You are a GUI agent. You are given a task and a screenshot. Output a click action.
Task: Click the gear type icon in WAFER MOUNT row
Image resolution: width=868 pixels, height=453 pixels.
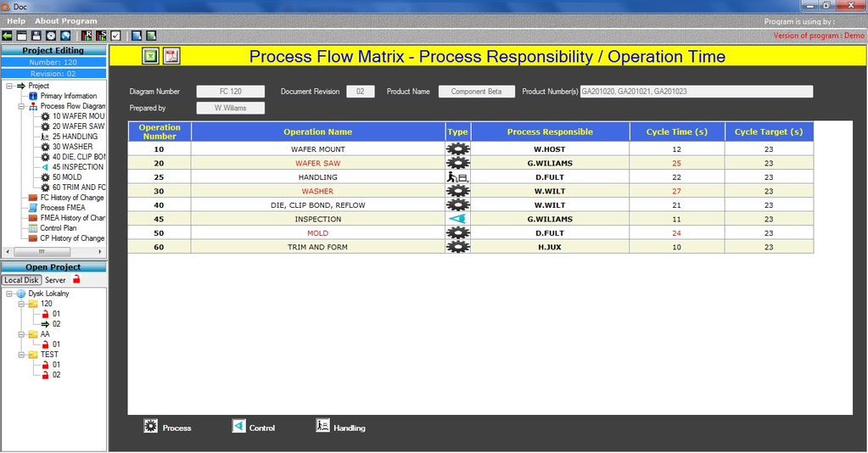458,149
